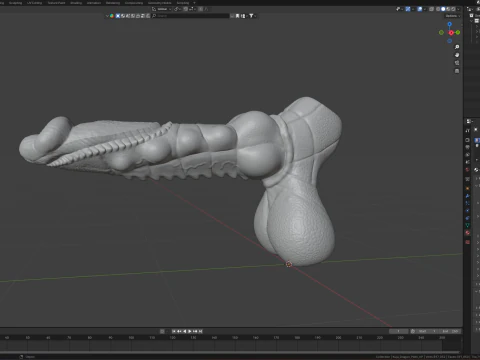Open the checkered Texture properties tab

(467, 242)
